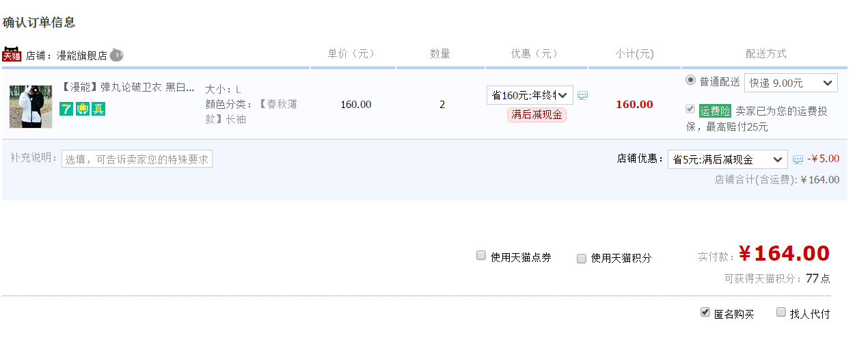The image size is (868, 353).
Task: Click the Tmall (天猫) logo icon
Action: [x=12, y=55]
